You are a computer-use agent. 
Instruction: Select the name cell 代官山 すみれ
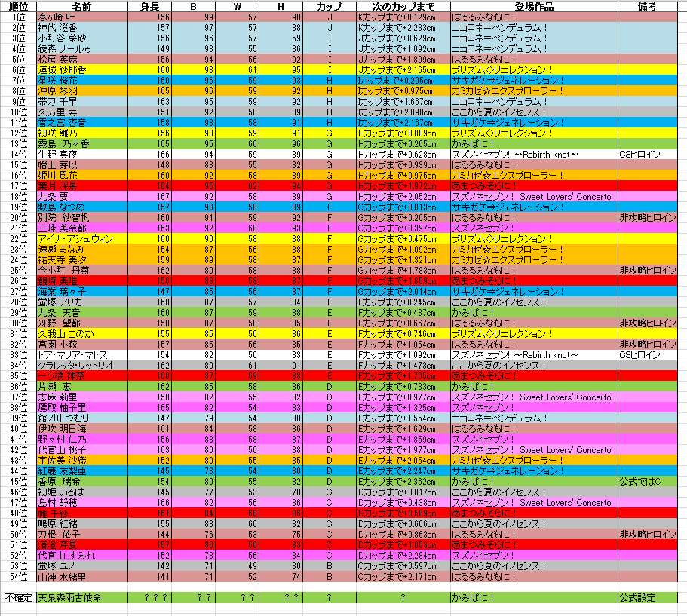pos(82,556)
